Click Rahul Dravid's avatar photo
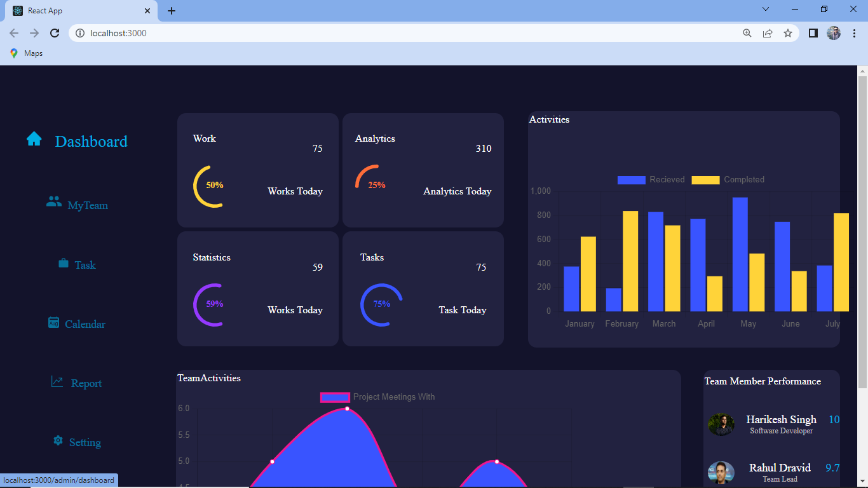The height and width of the screenshot is (488, 868). (721, 473)
